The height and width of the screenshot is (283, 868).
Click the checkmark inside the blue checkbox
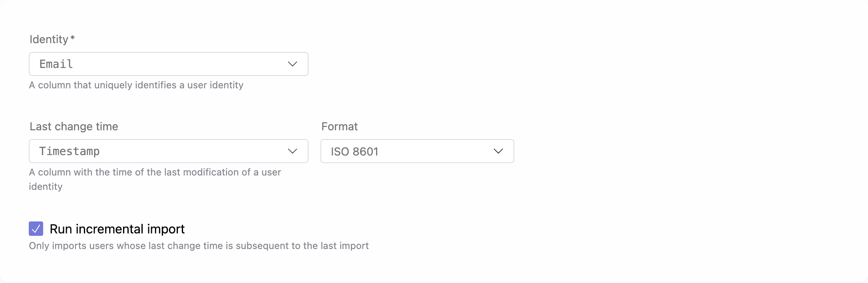pyautogui.click(x=36, y=229)
